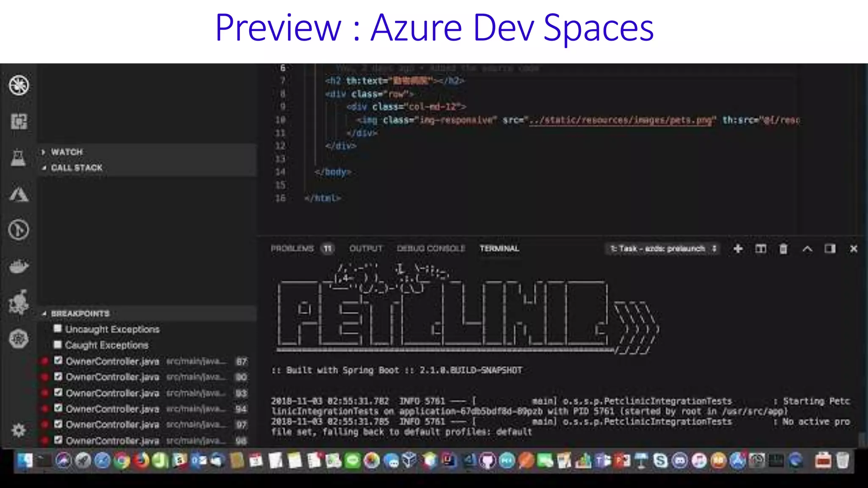Uncheck OwnerController.java line 94 breakpoint
868x488 pixels.
[x=58, y=408]
